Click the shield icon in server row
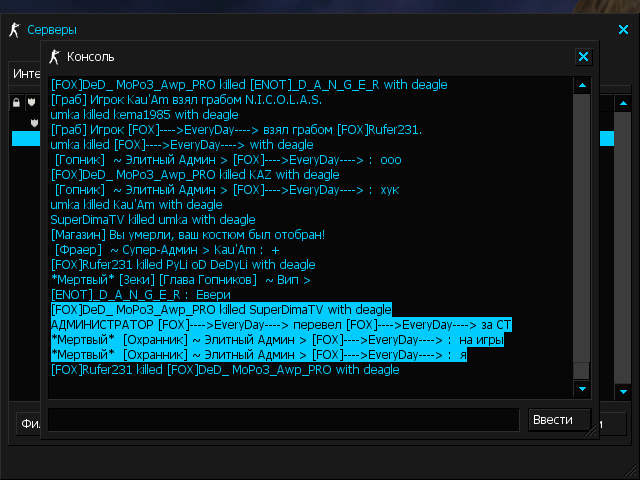This screenshot has height=480, width=640. 35,122
